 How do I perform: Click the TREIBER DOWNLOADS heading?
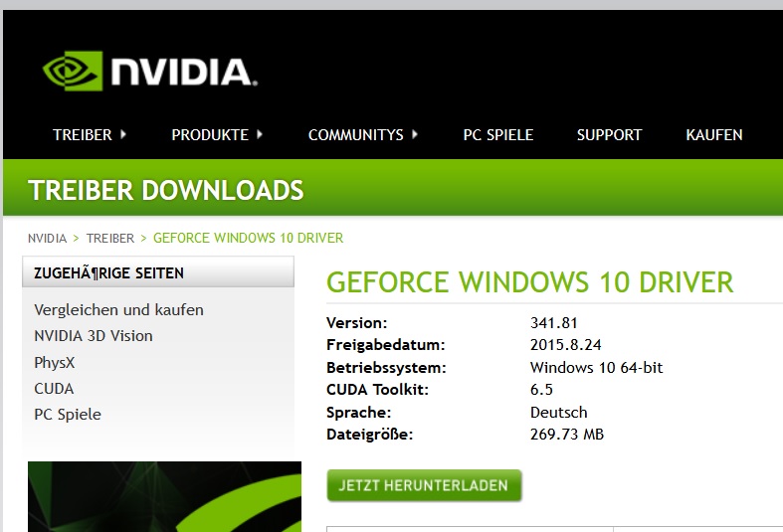click(166, 190)
